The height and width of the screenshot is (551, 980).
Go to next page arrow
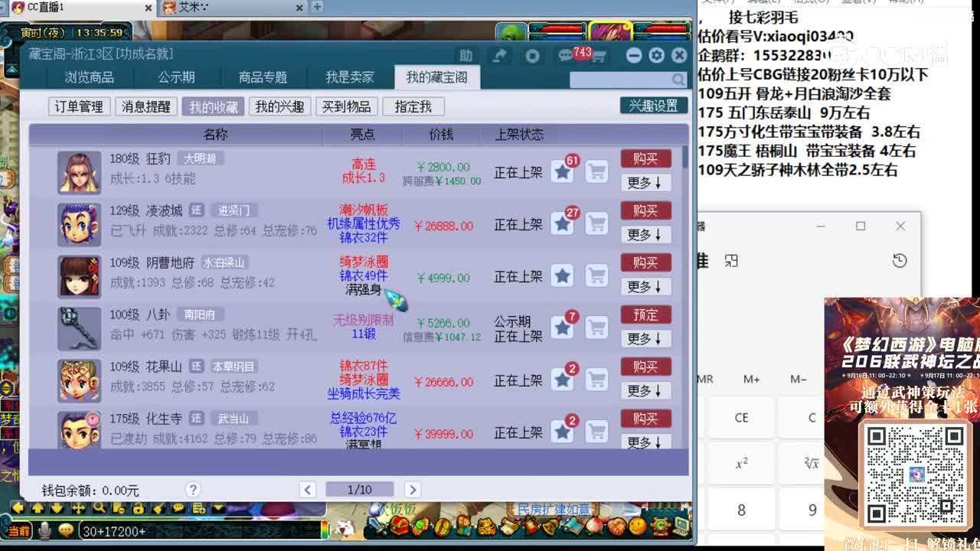tap(413, 490)
